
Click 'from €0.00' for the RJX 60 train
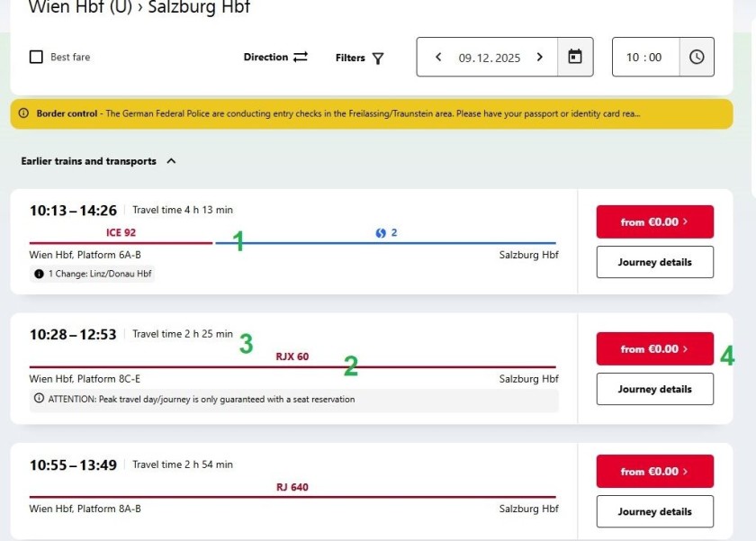click(x=654, y=347)
